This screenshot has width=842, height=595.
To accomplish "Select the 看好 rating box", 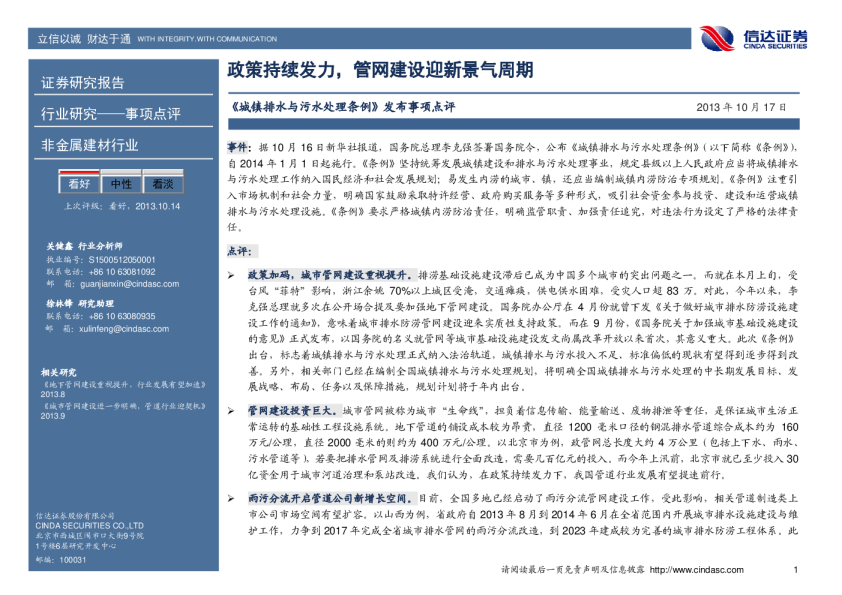I will (80, 184).
